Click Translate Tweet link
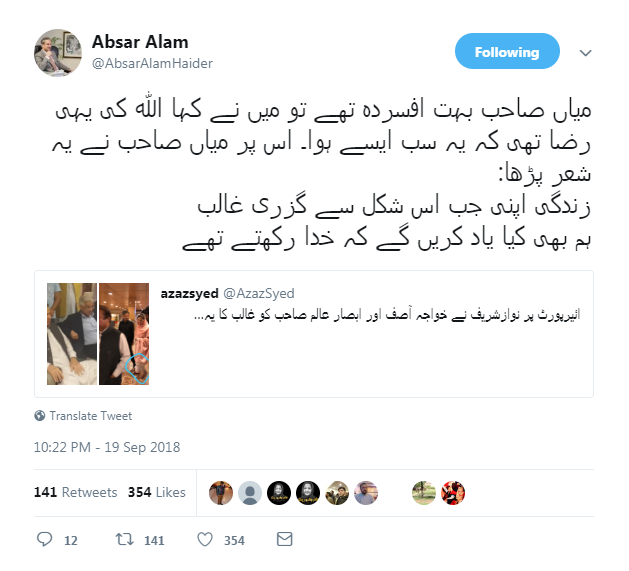The width and height of the screenshot is (629, 571). [91, 416]
